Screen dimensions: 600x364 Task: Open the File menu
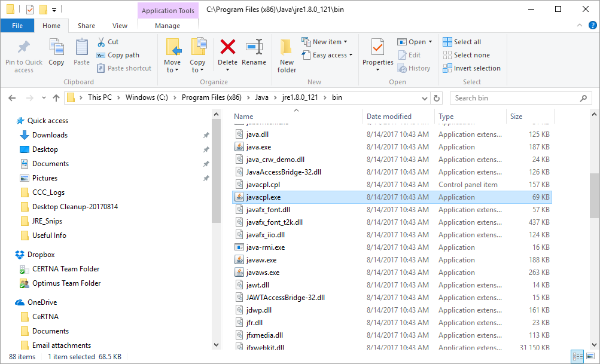pyautogui.click(x=17, y=26)
